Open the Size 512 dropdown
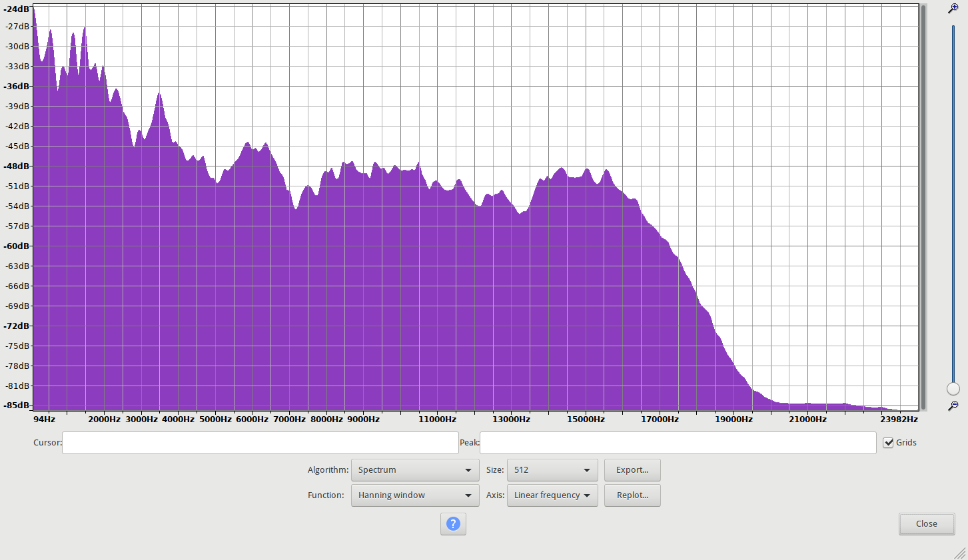The width and height of the screenshot is (968, 560). [x=552, y=470]
